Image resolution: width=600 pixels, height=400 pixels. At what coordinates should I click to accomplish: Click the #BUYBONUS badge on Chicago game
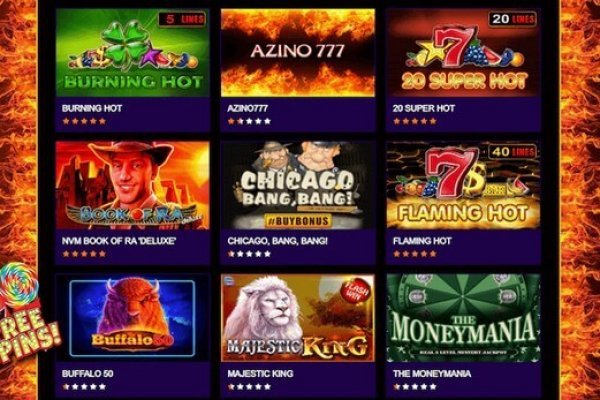tap(298, 220)
